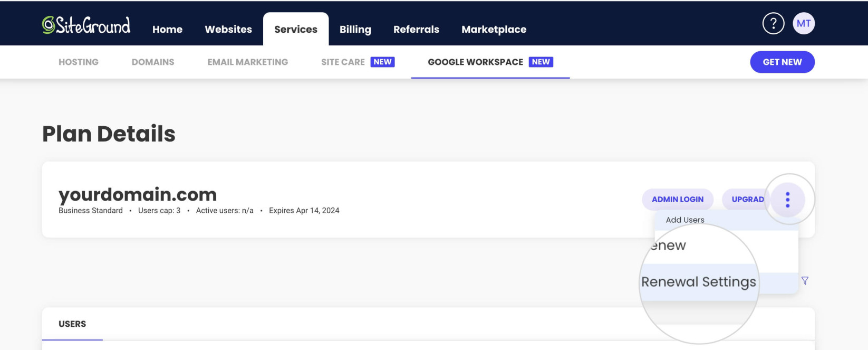This screenshot has width=868, height=350.
Task: Click the yourdomain.com plan title
Action: tap(138, 194)
